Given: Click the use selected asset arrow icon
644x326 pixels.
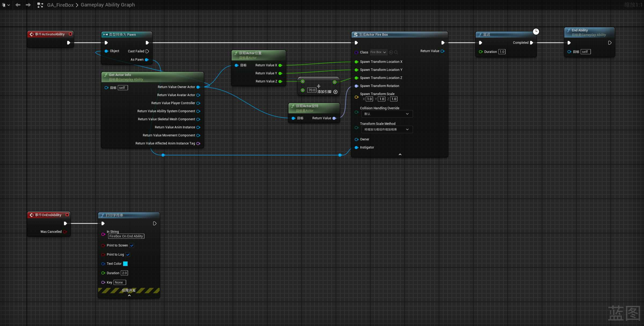Looking at the screenshot, I should 391,52.
